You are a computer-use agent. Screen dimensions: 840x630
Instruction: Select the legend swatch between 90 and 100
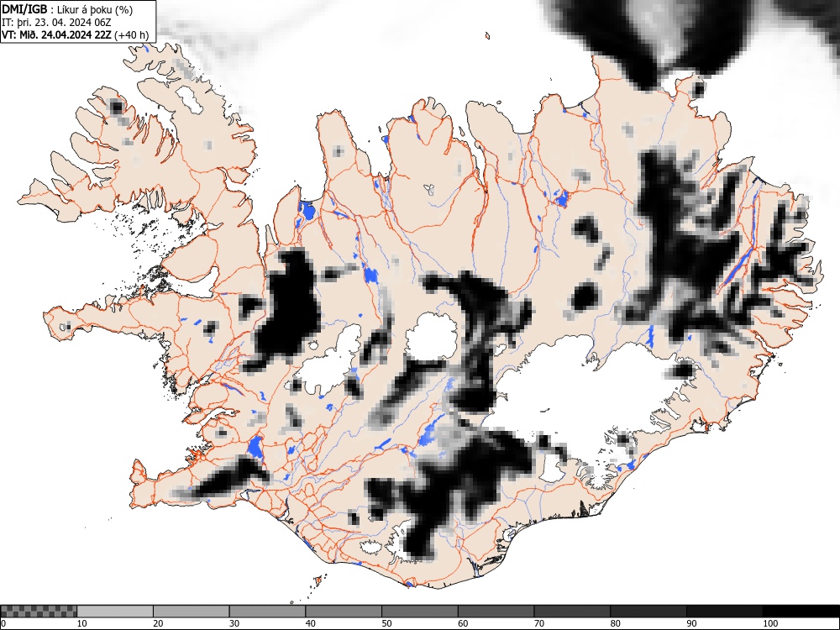(724, 612)
